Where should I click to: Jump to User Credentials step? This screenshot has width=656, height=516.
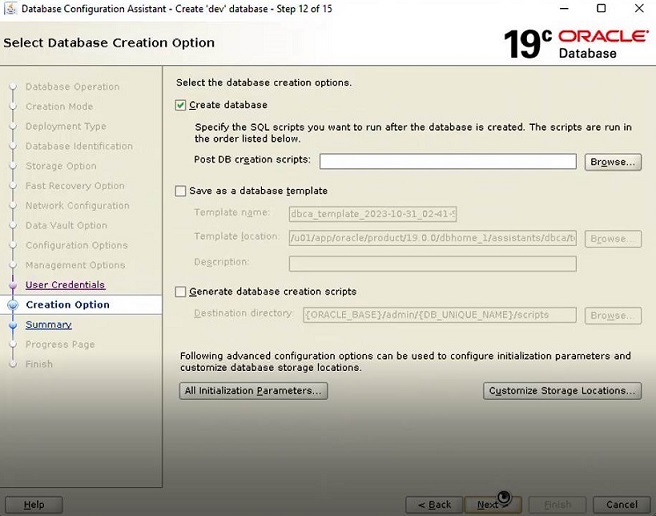[65, 285]
